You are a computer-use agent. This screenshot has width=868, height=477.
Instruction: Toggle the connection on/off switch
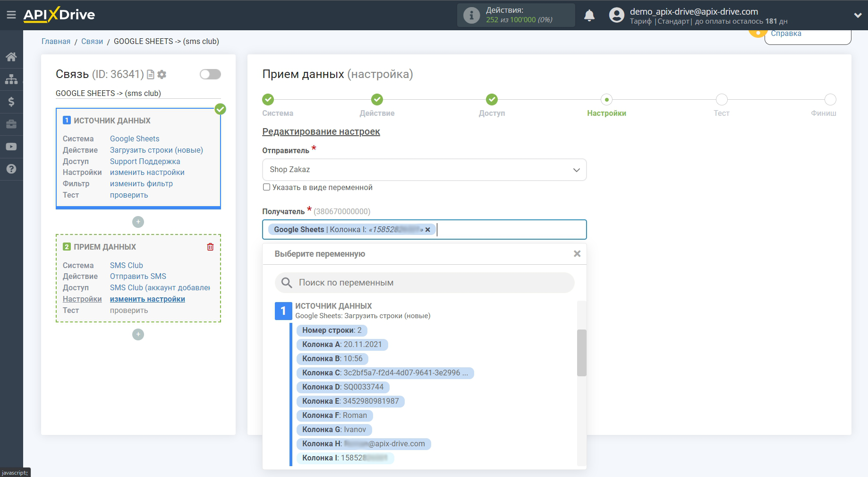(x=210, y=74)
